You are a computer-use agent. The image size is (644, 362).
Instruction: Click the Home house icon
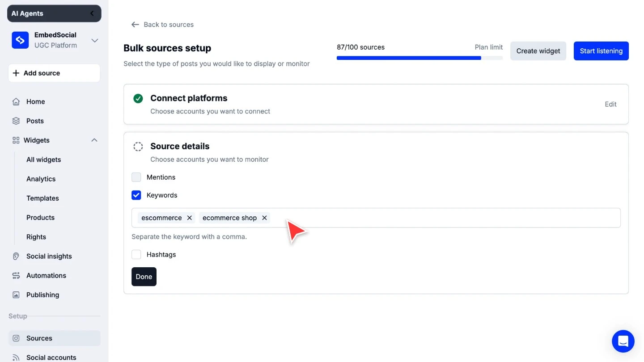pos(16,101)
